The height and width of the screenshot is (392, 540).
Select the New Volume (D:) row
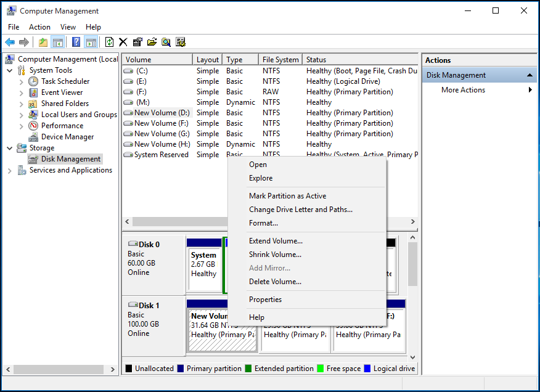coord(271,113)
